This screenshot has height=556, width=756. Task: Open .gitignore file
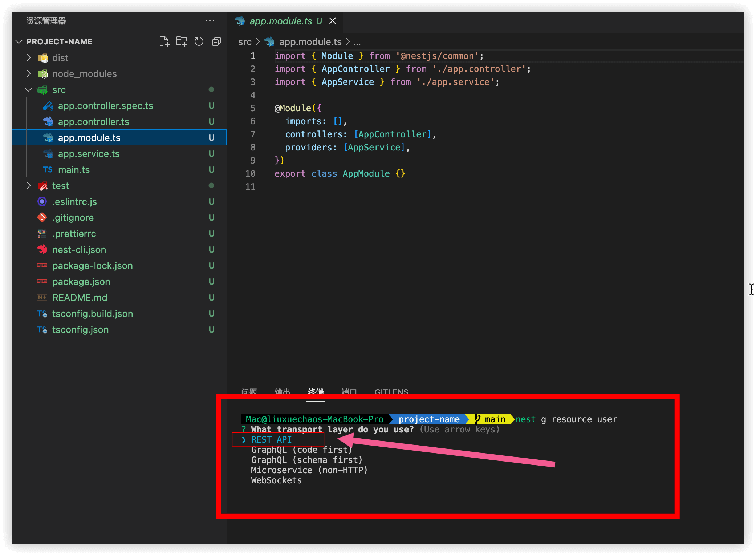[119, 218]
